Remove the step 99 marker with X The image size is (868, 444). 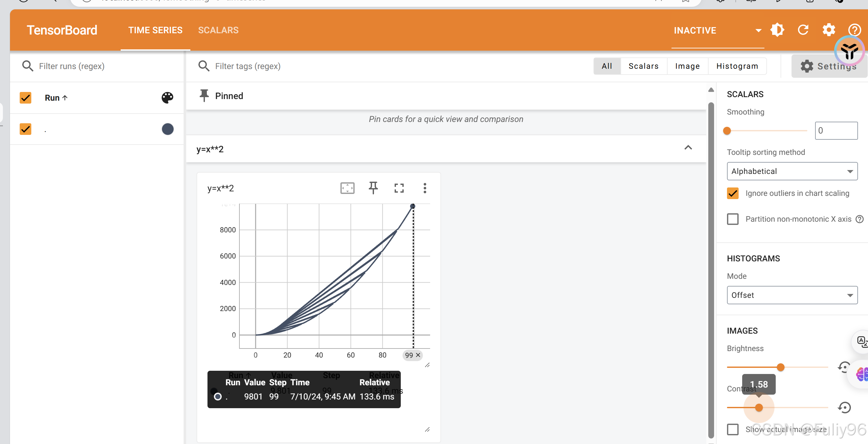418,355
